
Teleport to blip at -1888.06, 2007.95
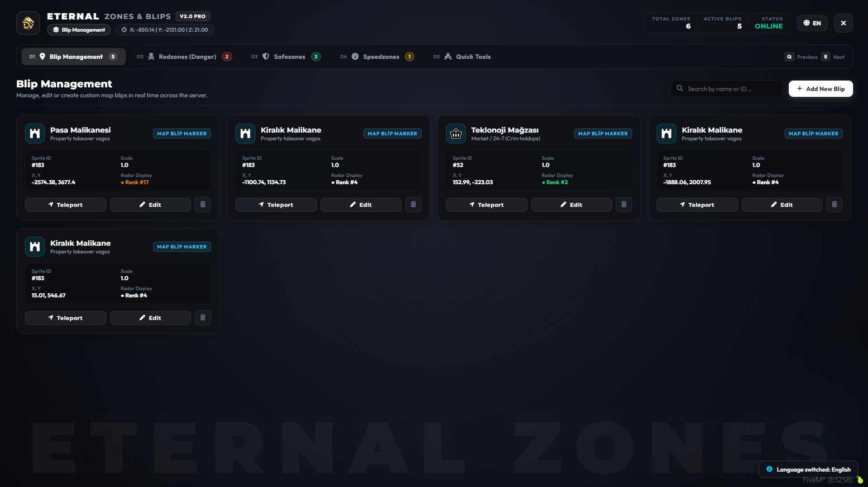click(697, 205)
